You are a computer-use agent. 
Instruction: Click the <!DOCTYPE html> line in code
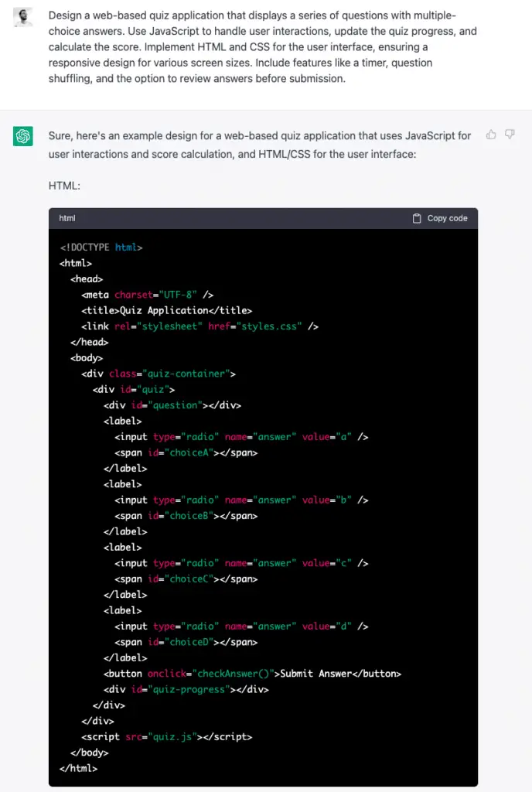[101, 247]
